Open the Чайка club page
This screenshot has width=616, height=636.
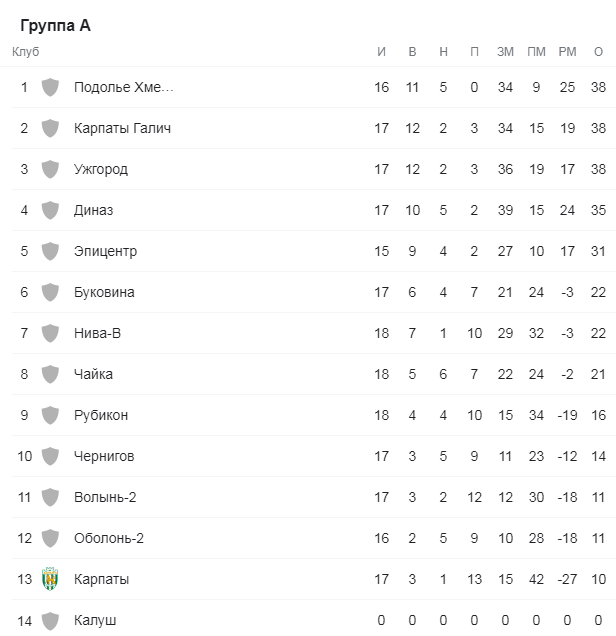click(93, 374)
